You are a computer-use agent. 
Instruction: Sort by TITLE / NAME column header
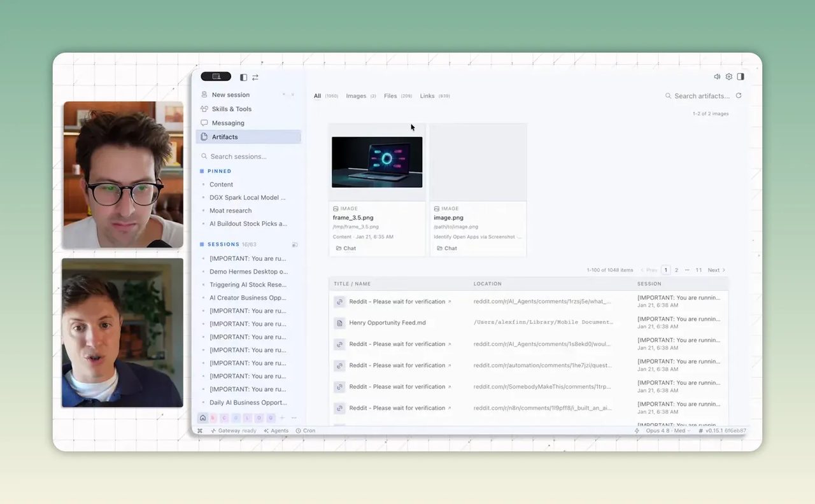pyautogui.click(x=352, y=284)
